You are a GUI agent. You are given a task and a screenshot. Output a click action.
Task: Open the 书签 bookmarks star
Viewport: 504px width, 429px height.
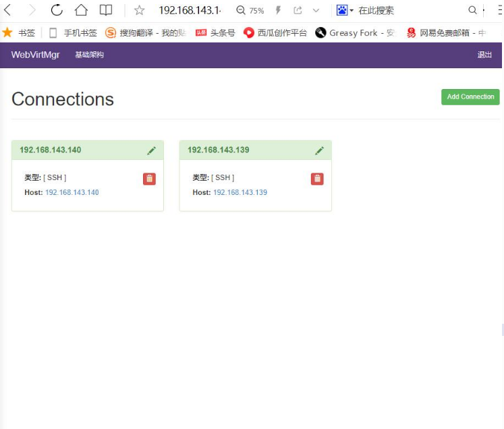(x=19, y=33)
